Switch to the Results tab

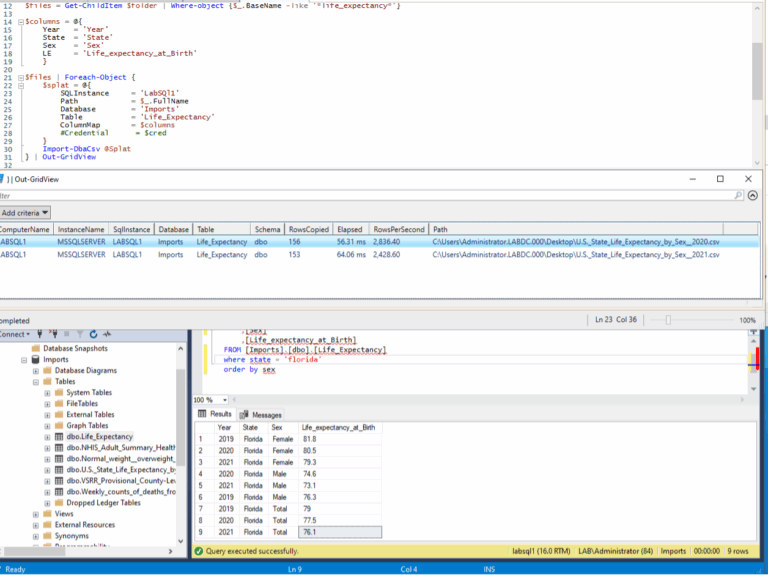click(x=215, y=414)
